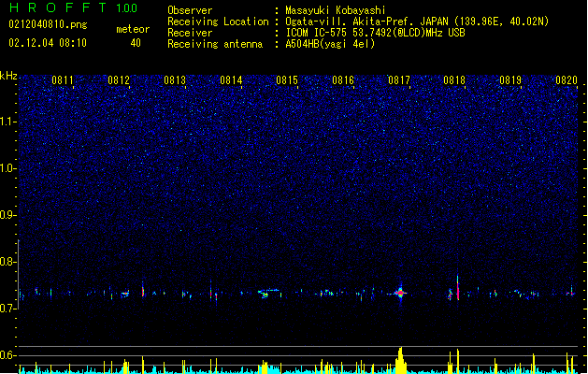Click the 0818 time marker

454,80
